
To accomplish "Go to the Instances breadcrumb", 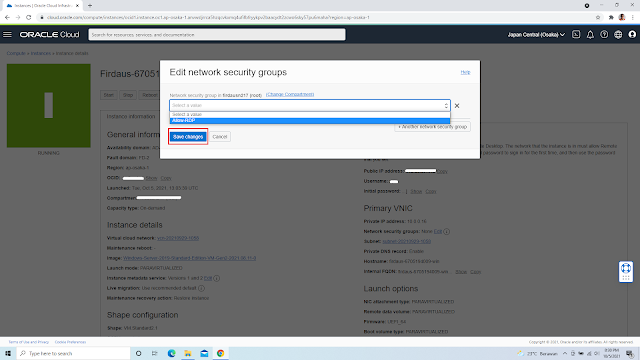I will coord(41,53).
